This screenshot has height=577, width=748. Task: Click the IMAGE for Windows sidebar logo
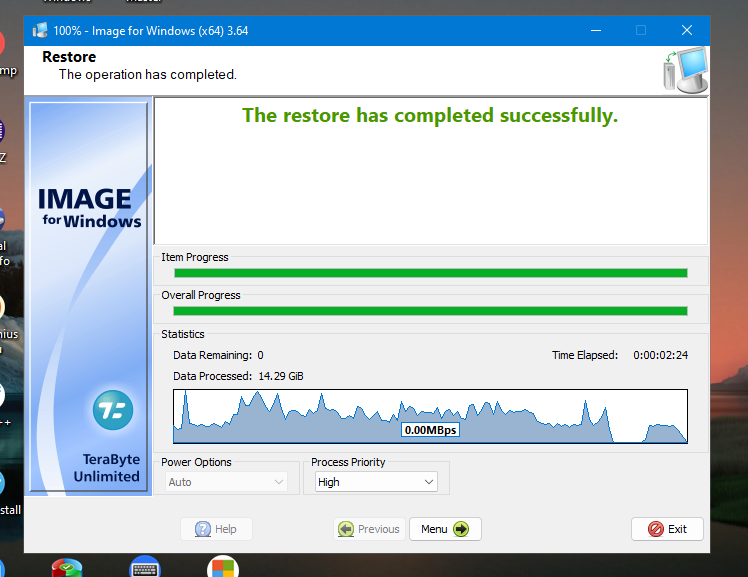coord(90,207)
